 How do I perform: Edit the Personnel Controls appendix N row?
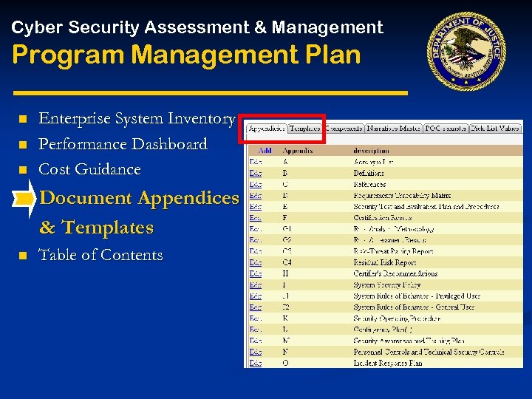(256, 352)
